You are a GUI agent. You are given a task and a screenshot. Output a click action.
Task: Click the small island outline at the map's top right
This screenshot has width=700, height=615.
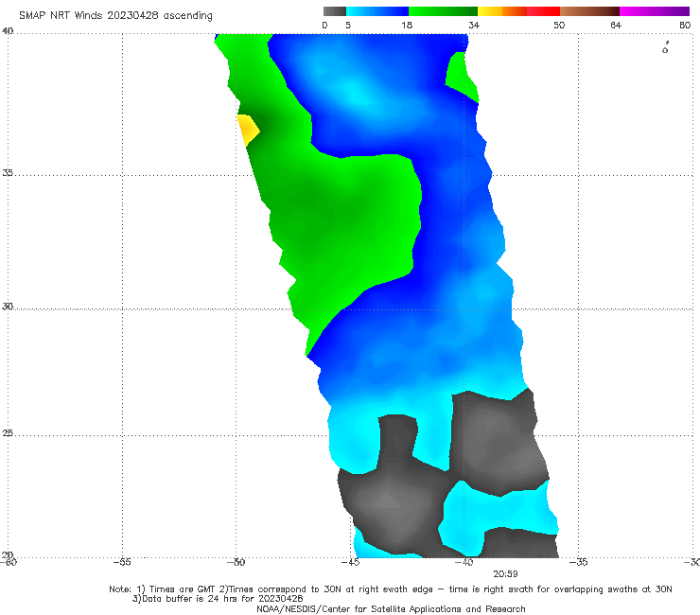pyautogui.click(x=665, y=47)
